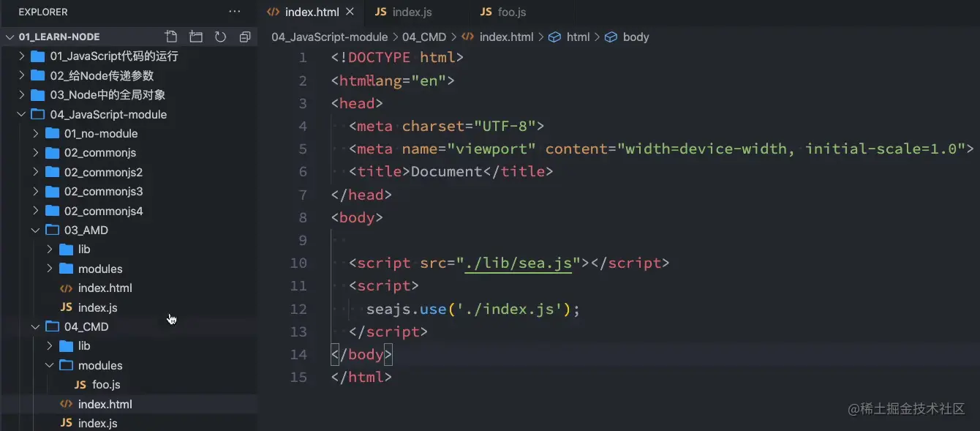Collapse the 03_AMD folder chevron
Image resolution: width=980 pixels, height=431 pixels.
coord(36,230)
